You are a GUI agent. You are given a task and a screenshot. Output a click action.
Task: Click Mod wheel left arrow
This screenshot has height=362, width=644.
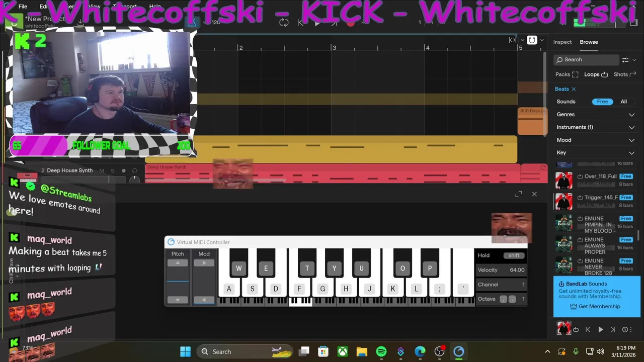point(204,300)
